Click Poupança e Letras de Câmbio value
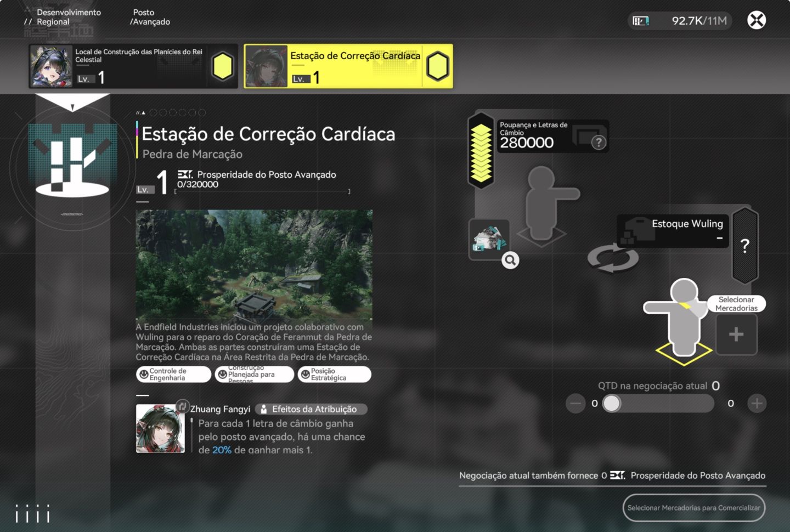 click(527, 143)
